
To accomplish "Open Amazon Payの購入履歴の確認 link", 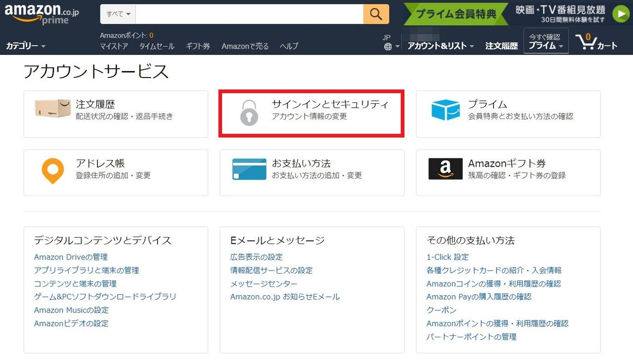I will 479,297.
